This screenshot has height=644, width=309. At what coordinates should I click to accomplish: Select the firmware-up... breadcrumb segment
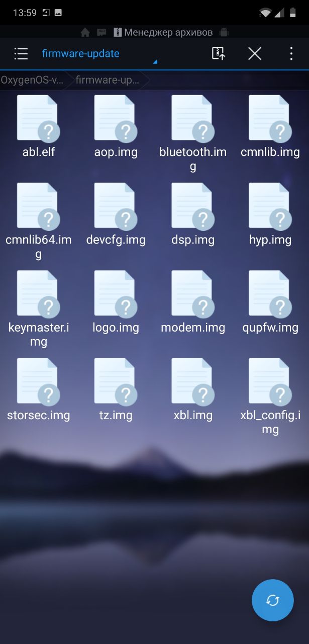coord(108,80)
